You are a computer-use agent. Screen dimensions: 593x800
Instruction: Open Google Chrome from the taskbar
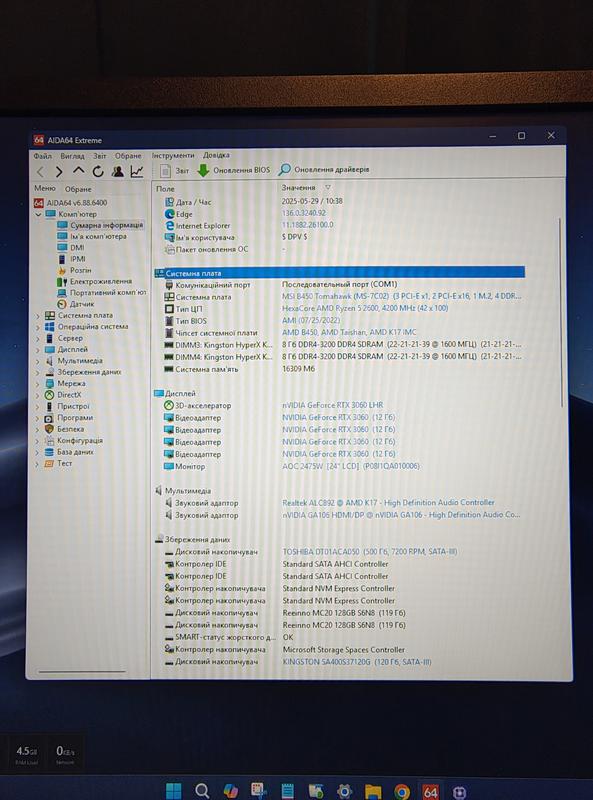coord(402,791)
